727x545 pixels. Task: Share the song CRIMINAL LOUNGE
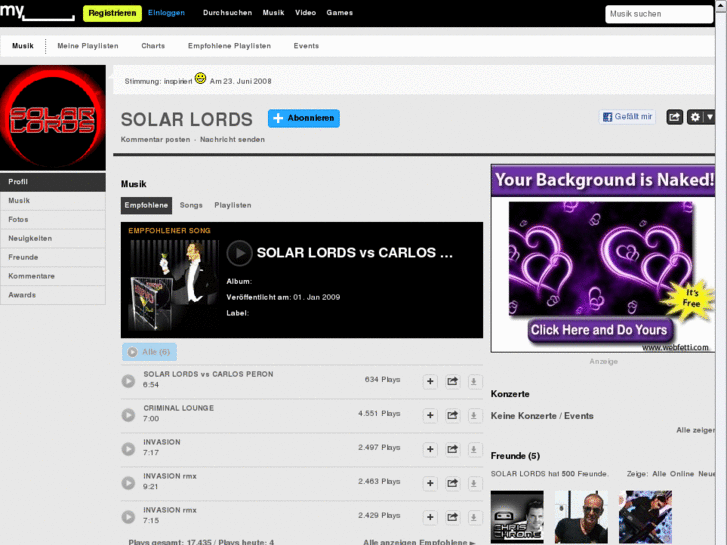(x=452, y=415)
